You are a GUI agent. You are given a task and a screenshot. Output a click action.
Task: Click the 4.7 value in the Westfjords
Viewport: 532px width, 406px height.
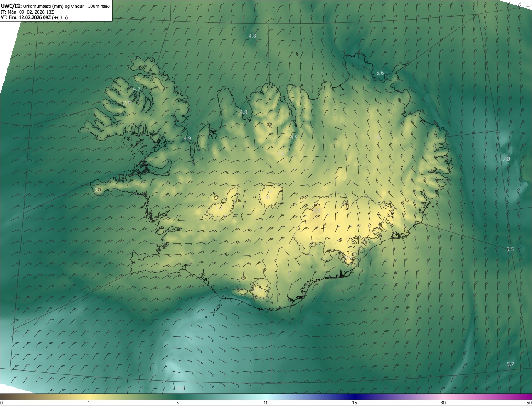coord(137,89)
